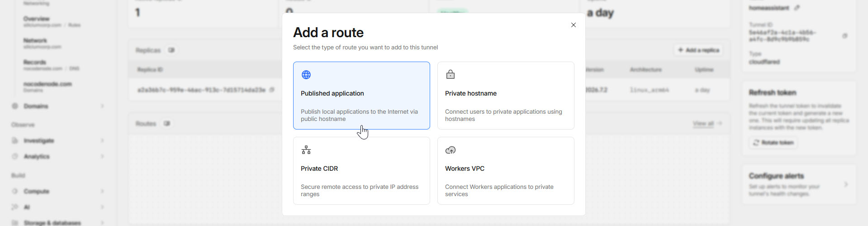Click the Domains globe icon in sidebar
The width and height of the screenshot is (868, 226).
click(x=15, y=106)
